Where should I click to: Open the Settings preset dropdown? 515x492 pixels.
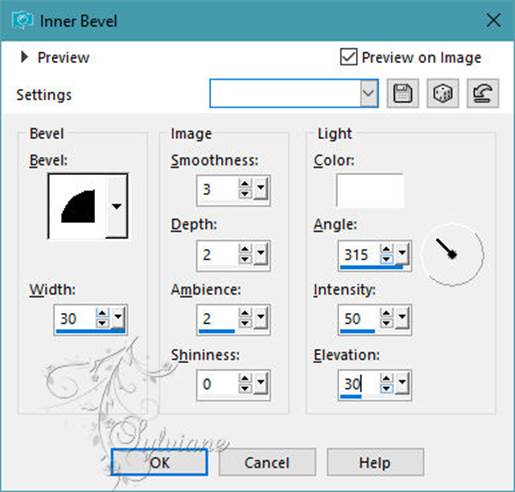[x=369, y=93]
